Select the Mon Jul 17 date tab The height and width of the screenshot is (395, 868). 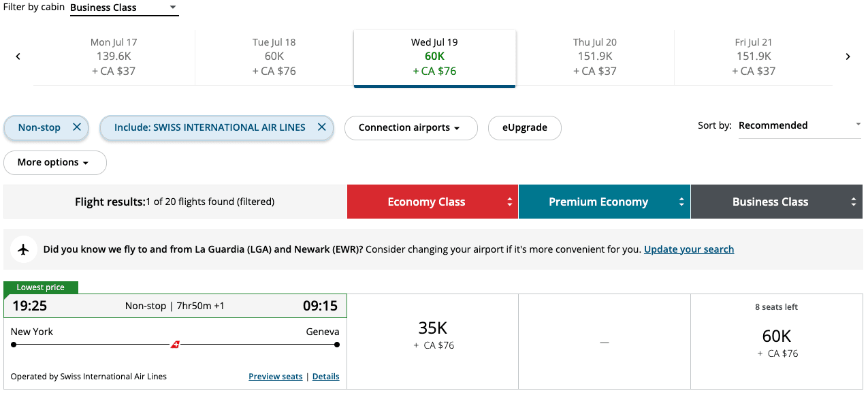[114, 57]
